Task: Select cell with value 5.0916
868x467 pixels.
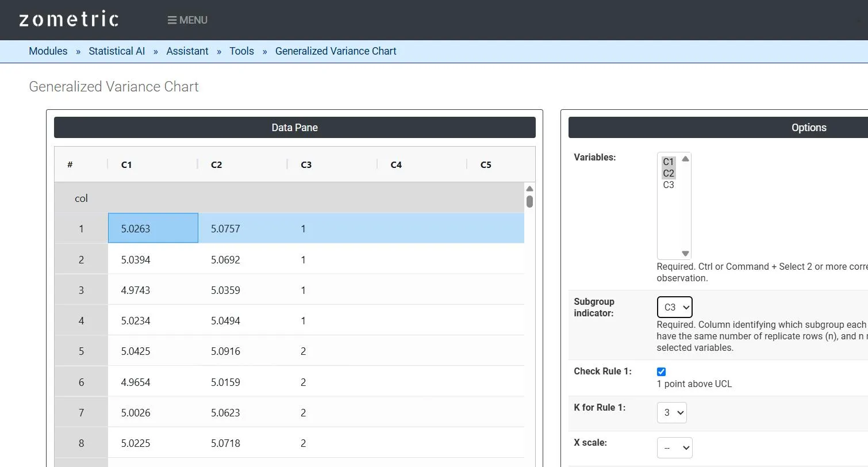Action: 243,351
